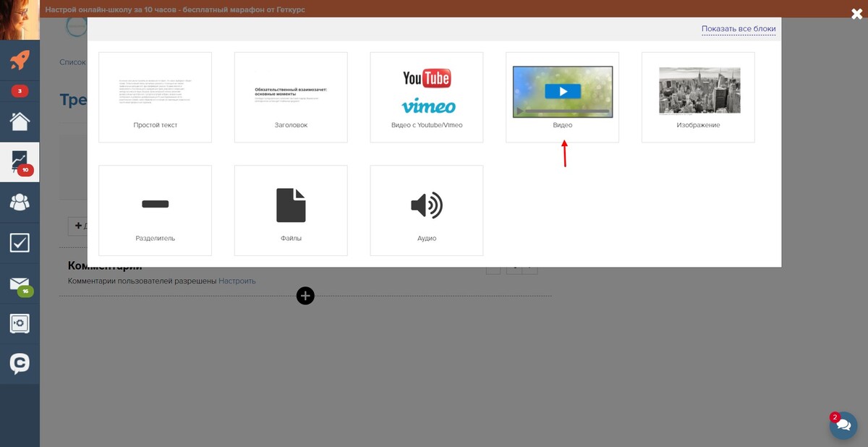Viewport: 868px width, 447px height.
Task: Open the support chat bubble widget
Action: [843, 425]
